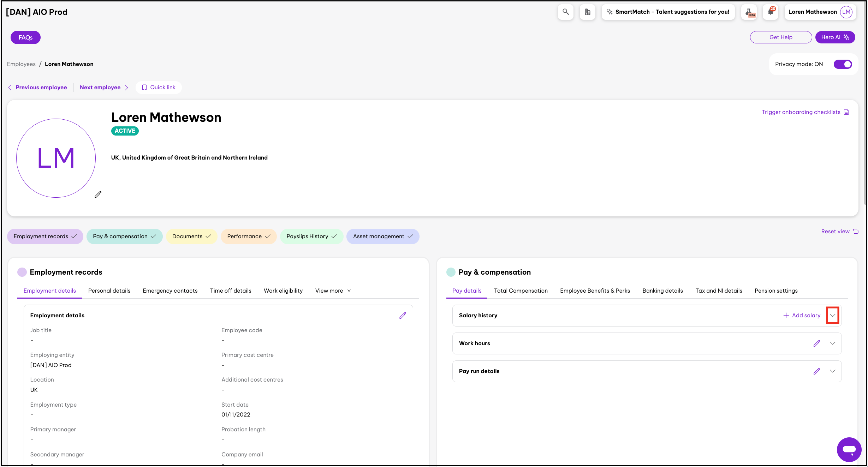This screenshot has width=868, height=467.
Task: Expand the Pay run details section
Action: [x=832, y=371]
